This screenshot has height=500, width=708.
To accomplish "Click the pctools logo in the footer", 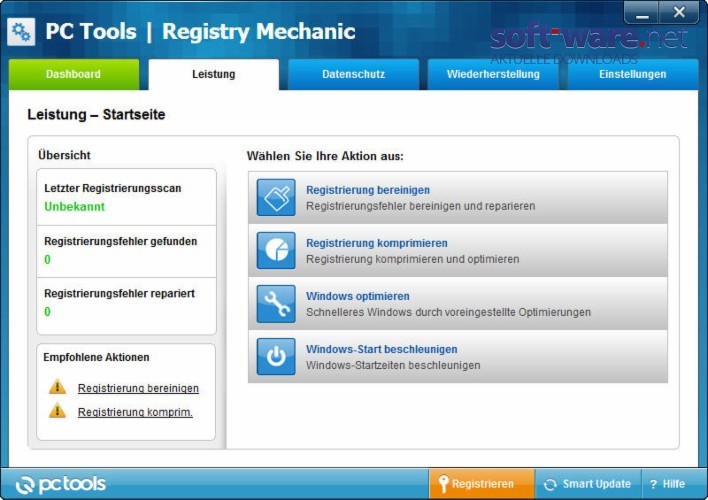I will (x=61, y=484).
